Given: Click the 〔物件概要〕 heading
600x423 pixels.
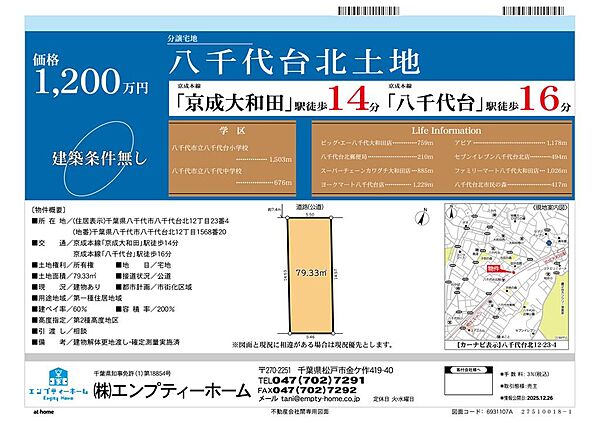Looking at the screenshot, I should 47,210.
